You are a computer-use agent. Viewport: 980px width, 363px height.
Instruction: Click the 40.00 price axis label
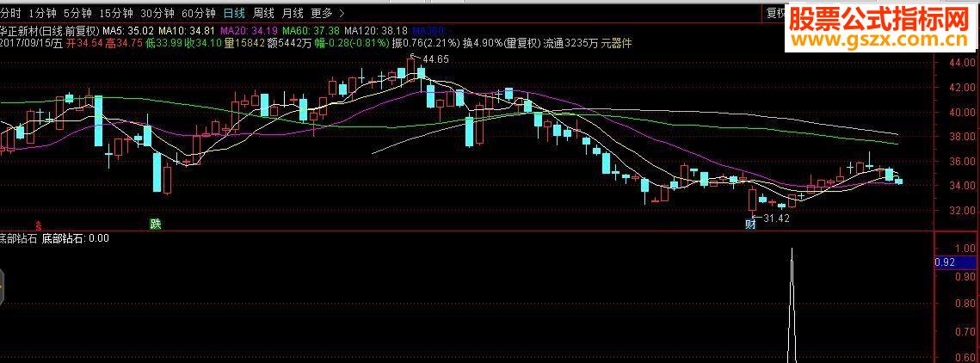tap(961, 113)
